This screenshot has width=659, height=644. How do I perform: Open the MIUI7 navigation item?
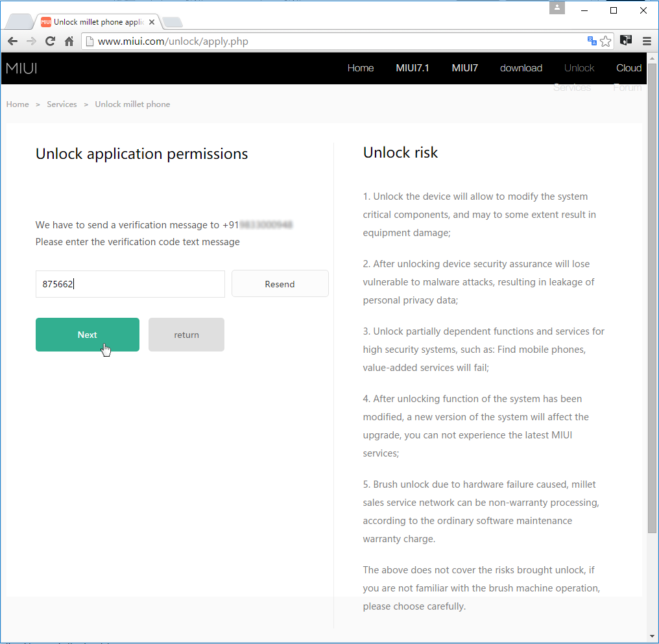click(x=465, y=68)
